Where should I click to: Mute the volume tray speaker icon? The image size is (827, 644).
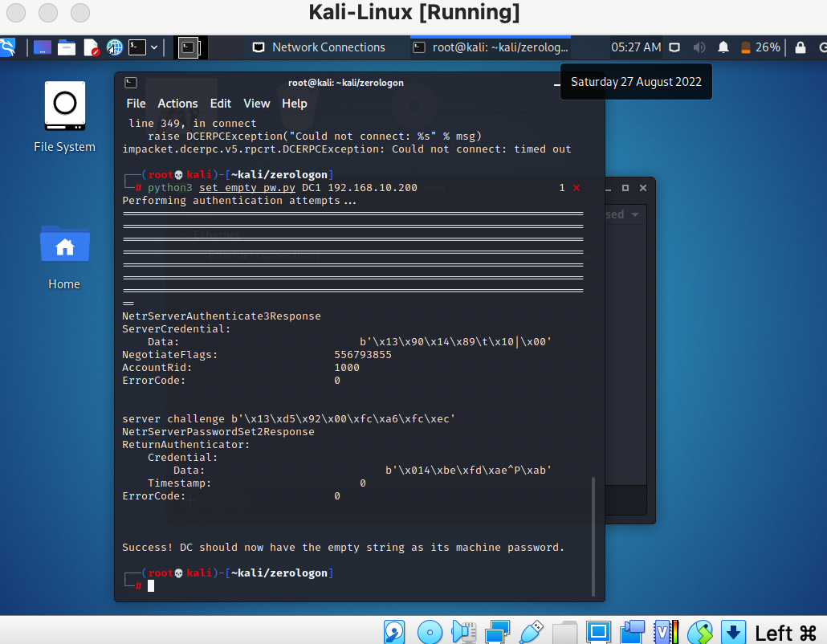[x=699, y=47]
